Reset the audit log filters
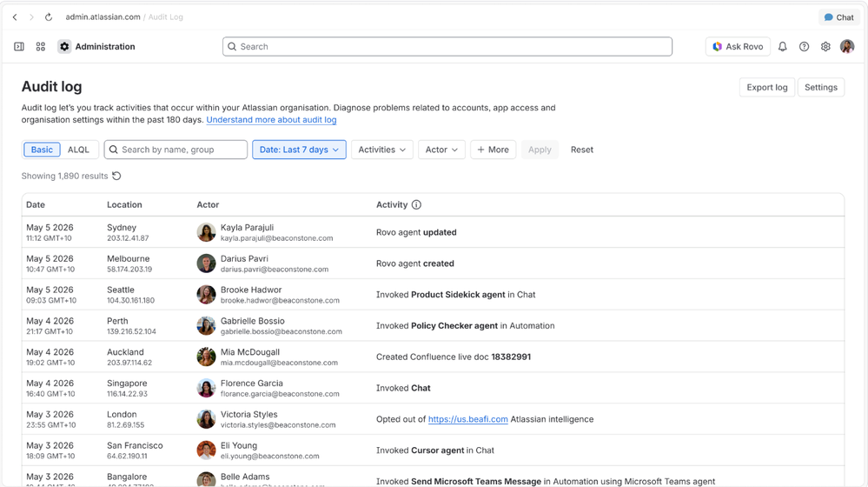868x487 pixels. (x=582, y=150)
